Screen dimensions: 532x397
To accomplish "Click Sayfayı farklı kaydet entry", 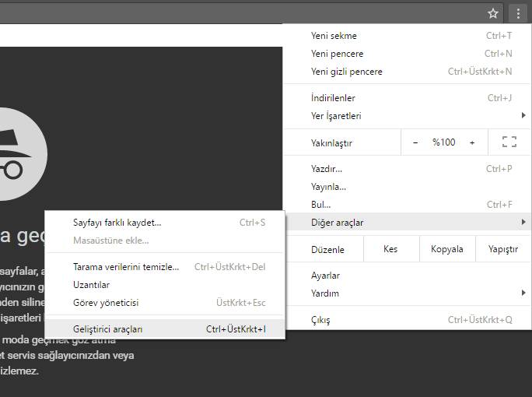I will (x=117, y=223).
